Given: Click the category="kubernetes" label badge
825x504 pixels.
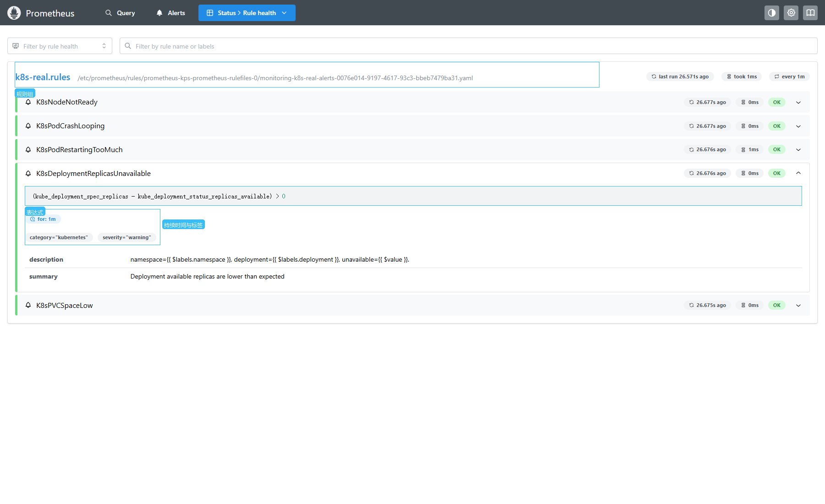Looking at the screenshot, I should pyautogui.click(x=59, y=237).
